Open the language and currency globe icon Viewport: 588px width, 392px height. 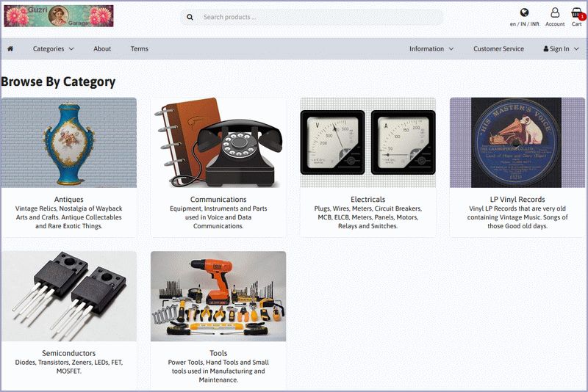click(x=524, y=12)
